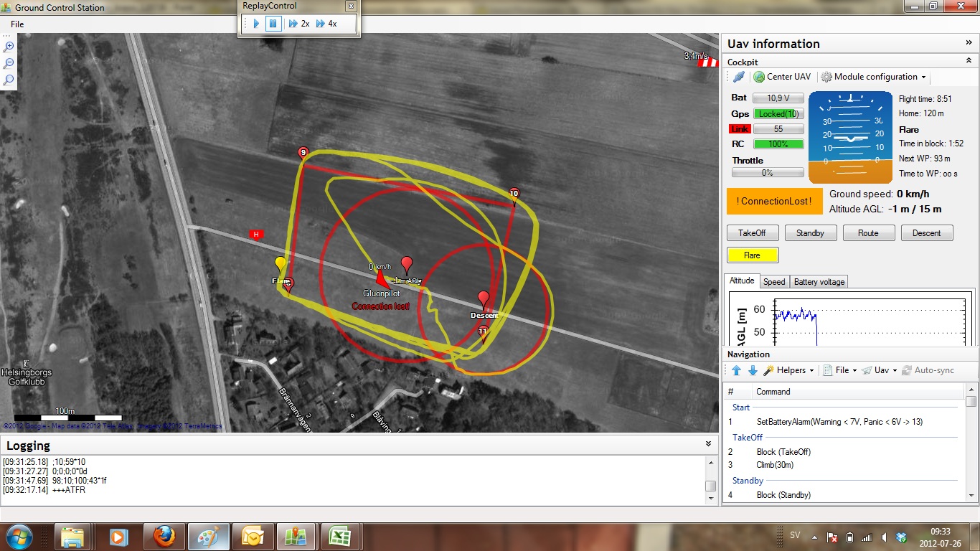Open the Helpers dropdown menu

[788, 370]
